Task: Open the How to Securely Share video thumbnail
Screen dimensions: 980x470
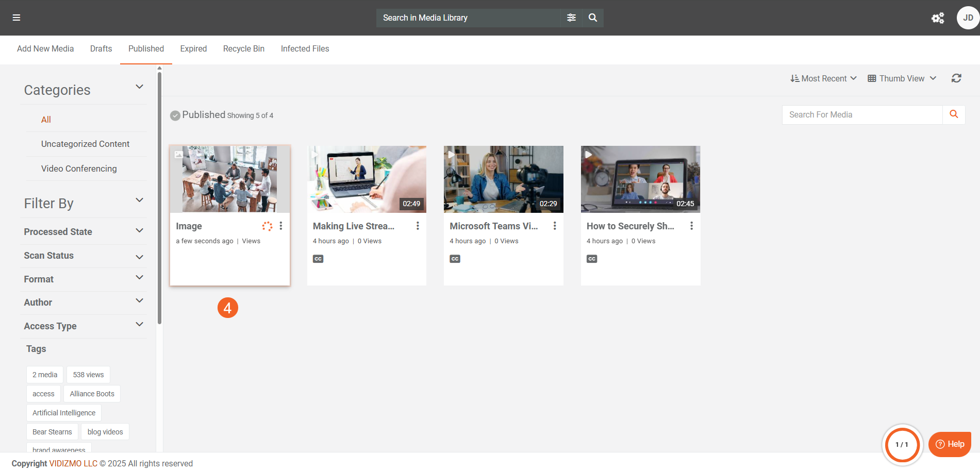Action: point(640,179)
